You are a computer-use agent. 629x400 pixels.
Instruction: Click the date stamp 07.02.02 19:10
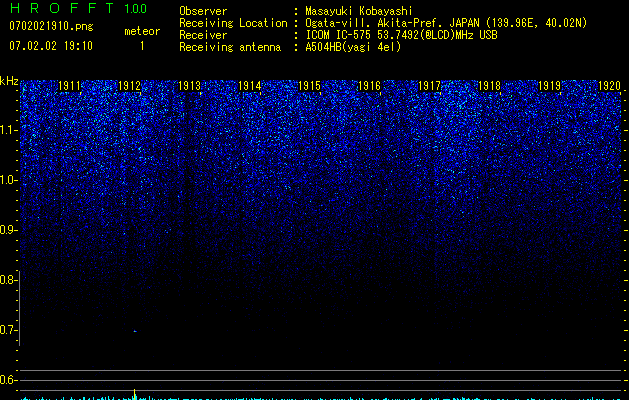51,46
